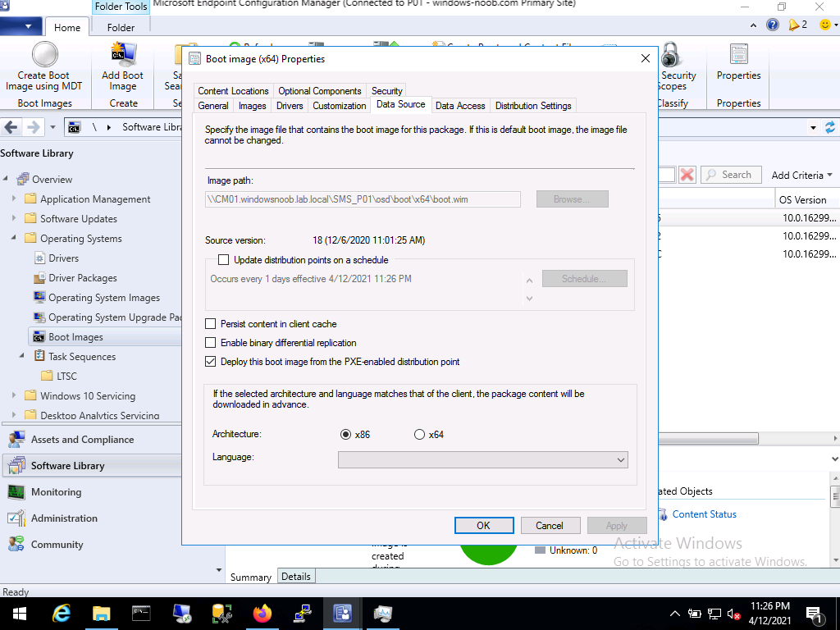Click the refresh icon beside address bar
Viewport: 840px width, 630px height.
[830, 127]
